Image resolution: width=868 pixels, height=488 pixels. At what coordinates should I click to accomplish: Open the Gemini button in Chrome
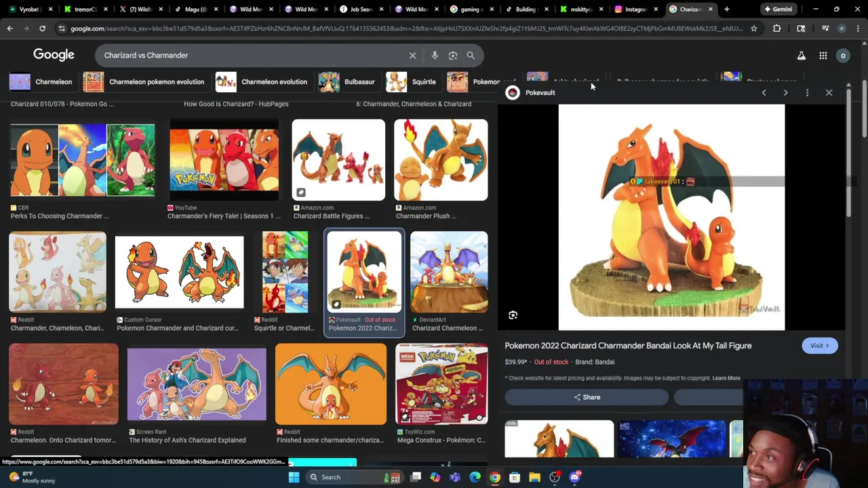click(778, 9)
